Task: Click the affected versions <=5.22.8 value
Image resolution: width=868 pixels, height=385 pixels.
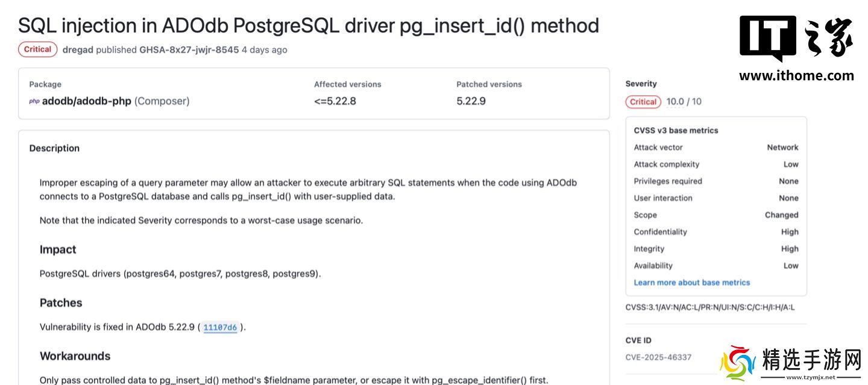Action: pyautogui.click(x=335, y=101)
